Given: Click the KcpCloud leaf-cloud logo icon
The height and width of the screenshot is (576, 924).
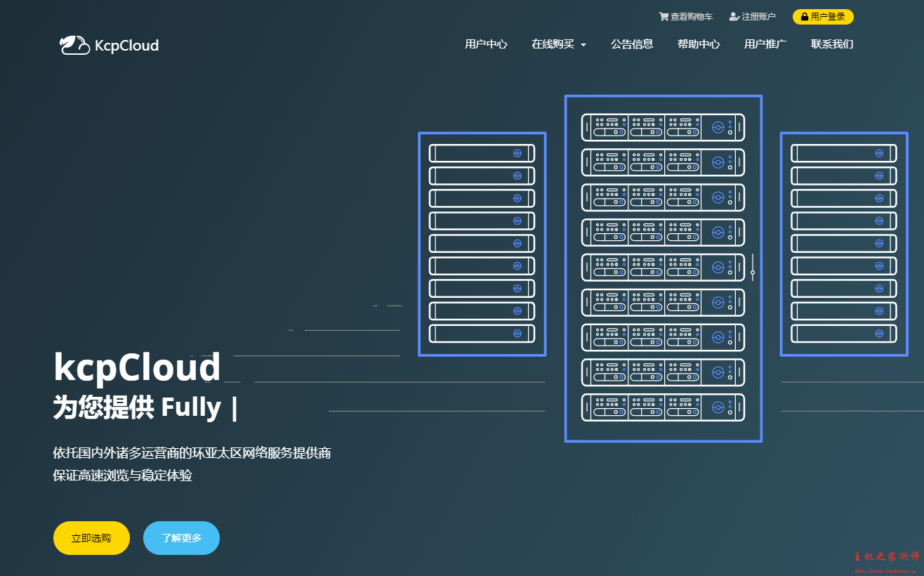Looking at the screenshot, I should [74, 45].
